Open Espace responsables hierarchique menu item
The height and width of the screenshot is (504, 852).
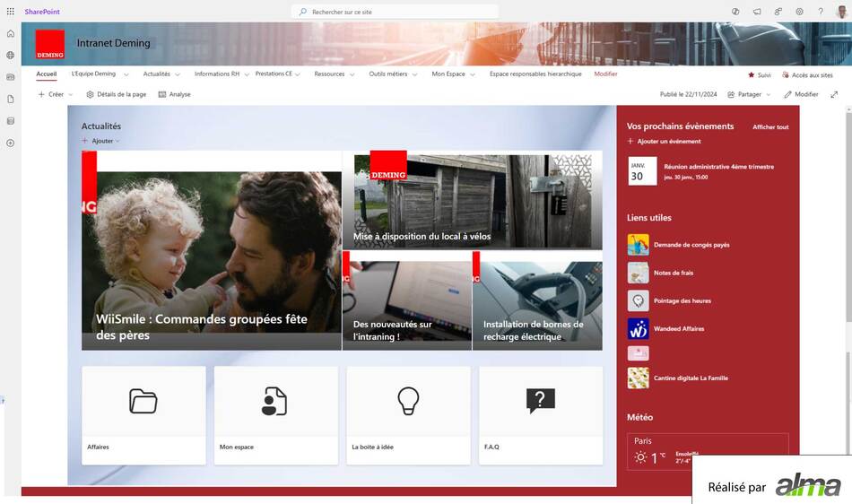click(x=535, y=74)
